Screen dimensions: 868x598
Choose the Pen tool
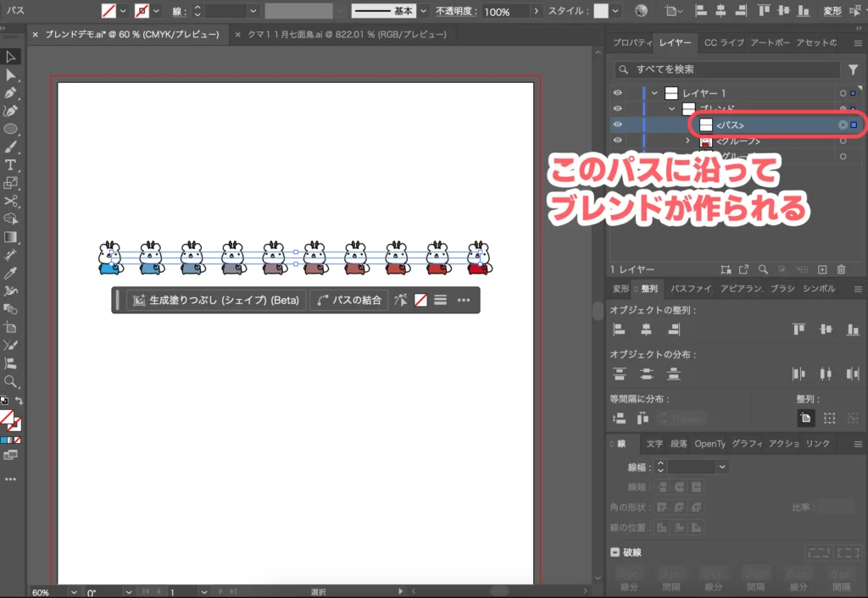pyautogui.click(x=11, y=92)
